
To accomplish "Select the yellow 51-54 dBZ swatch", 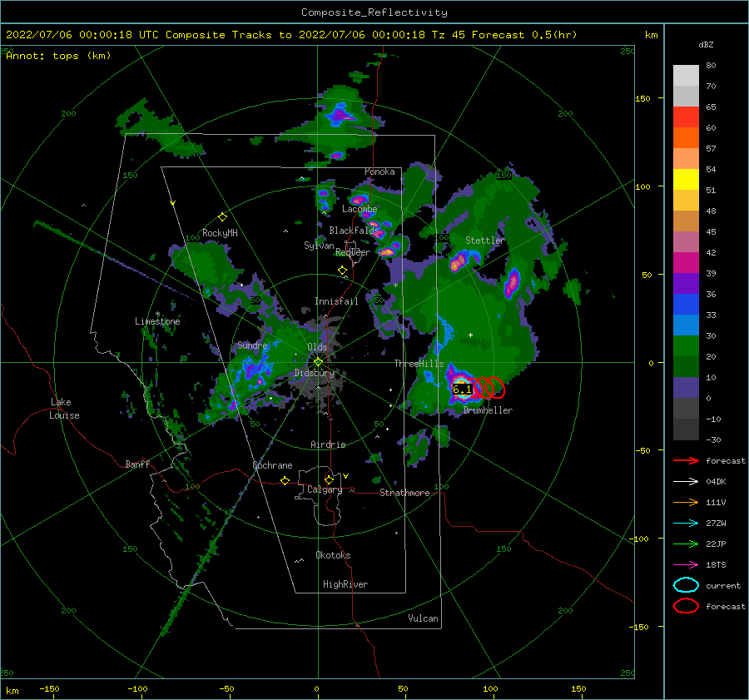I will pyautogui.click(x=686, y=180).
